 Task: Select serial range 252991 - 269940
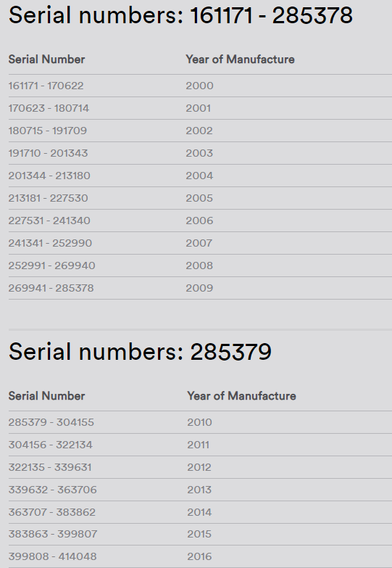(51, 266)
